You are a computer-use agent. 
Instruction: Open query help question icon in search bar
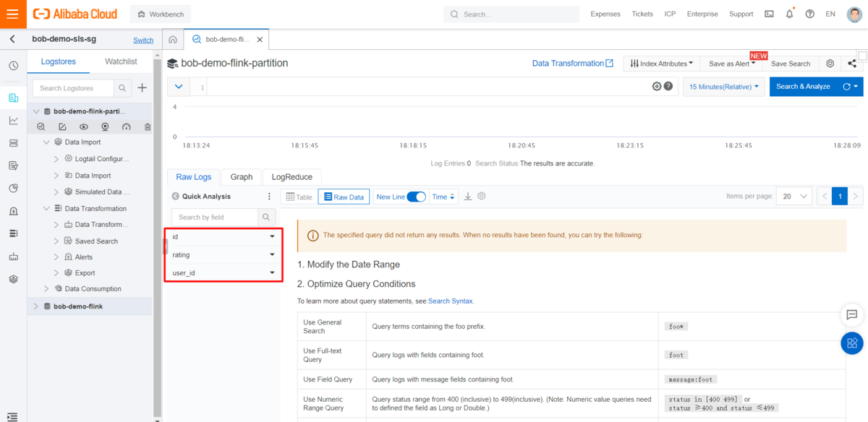pos(668,87)
